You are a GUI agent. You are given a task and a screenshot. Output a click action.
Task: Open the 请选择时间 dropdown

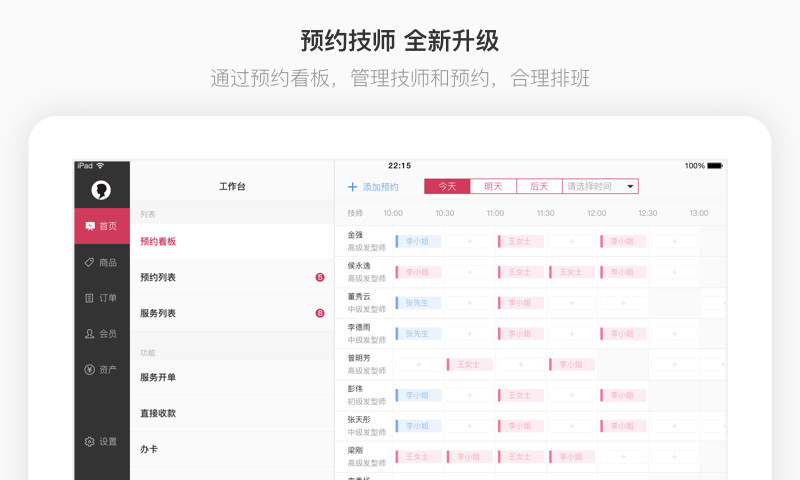click(x=600, y=186)
